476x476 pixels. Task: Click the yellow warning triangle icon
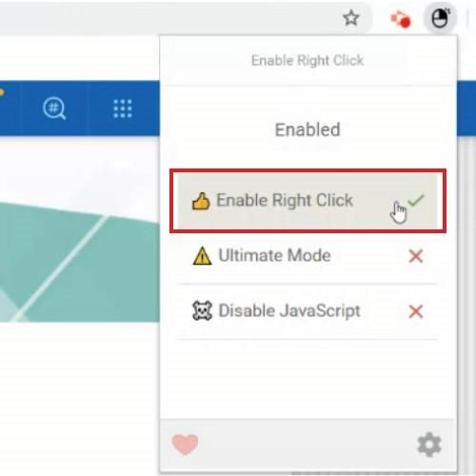(202, 256)
